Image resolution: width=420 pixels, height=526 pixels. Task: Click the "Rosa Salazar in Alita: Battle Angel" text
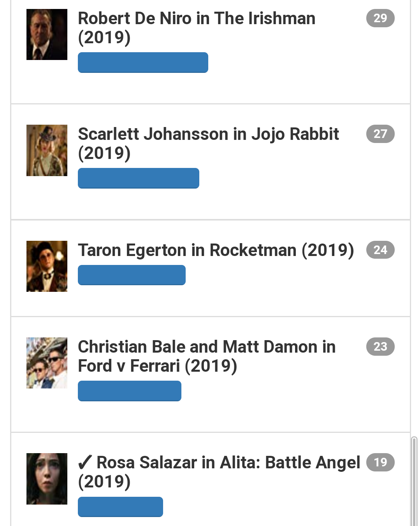tap(228, 463)
